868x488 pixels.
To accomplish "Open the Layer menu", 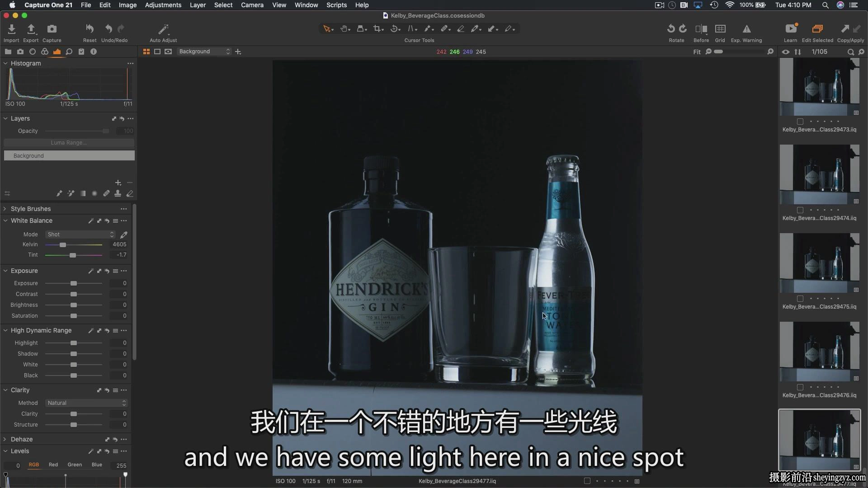I will (x=198, y=5).
